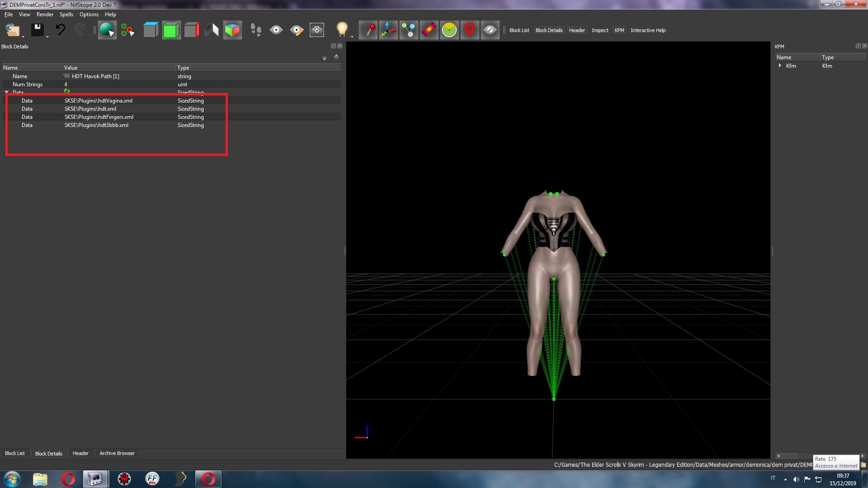Click the lighting lightbulb icon

[x=342, y=30]
